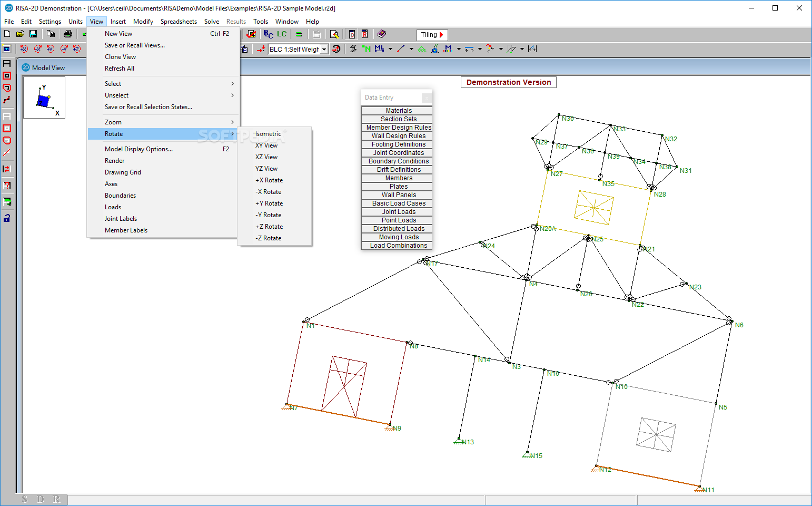Click the green boundary conditions display icon

tap(422, 49)
